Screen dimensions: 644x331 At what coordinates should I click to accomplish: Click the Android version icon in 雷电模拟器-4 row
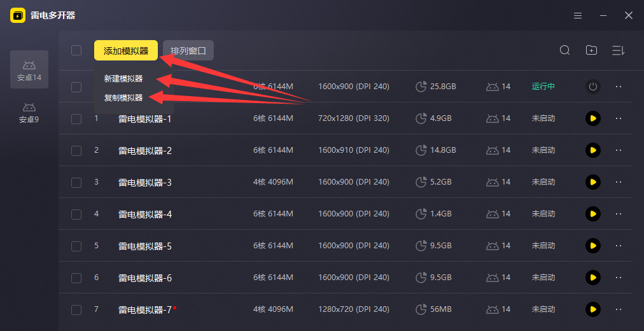pos(493,214)
